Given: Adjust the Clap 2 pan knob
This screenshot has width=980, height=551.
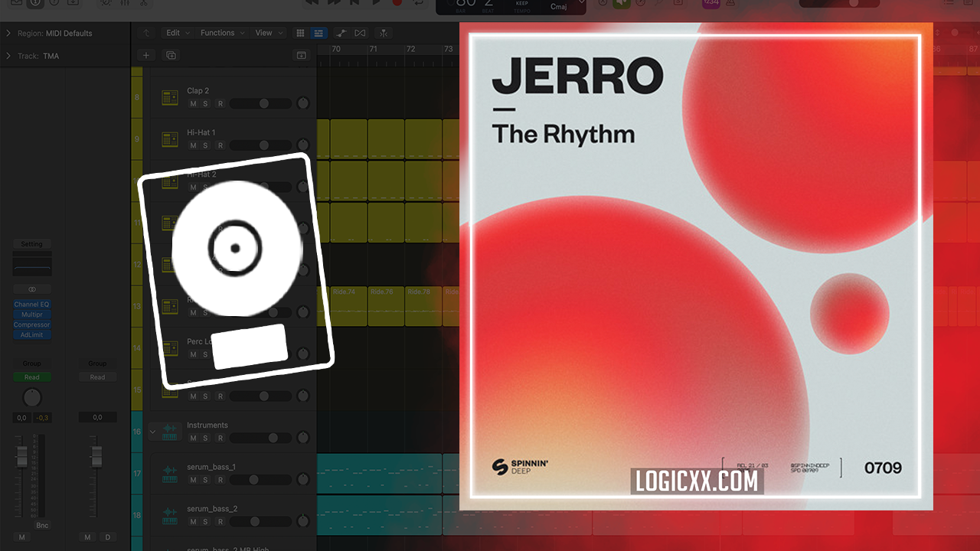Looking at the screenshot, I should pyautogui.click(x=303, y=103).
